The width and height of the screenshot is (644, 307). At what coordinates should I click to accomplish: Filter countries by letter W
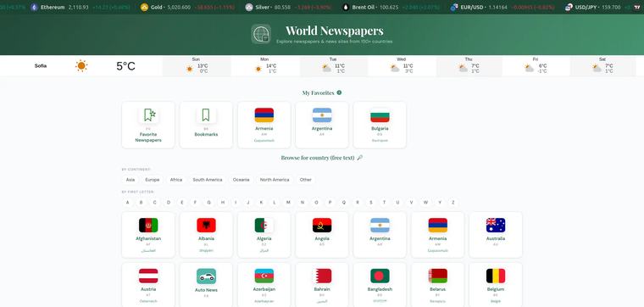pyautogui.click(x=425, y=203)
